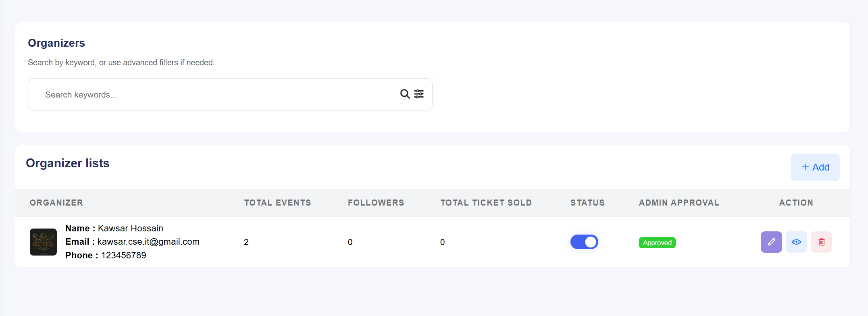Click the organizer's logo thumbnail
868x316 pixels.
tap(43, 242)
